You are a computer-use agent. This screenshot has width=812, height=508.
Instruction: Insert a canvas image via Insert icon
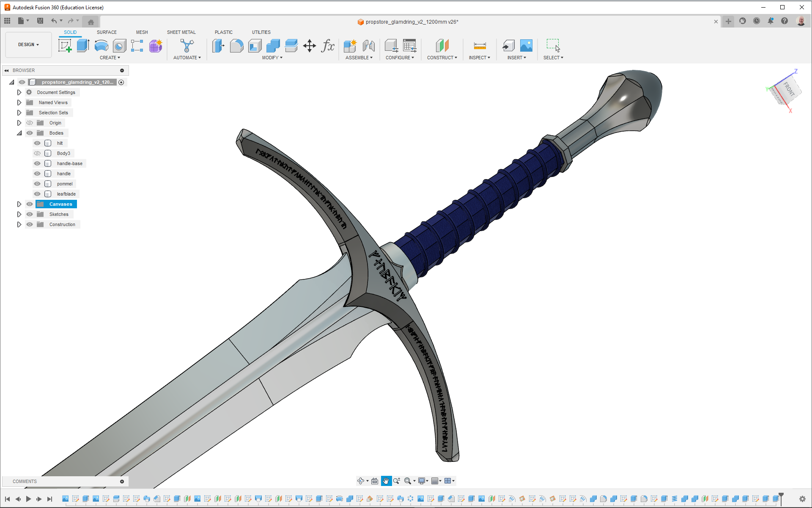[525, 46]
